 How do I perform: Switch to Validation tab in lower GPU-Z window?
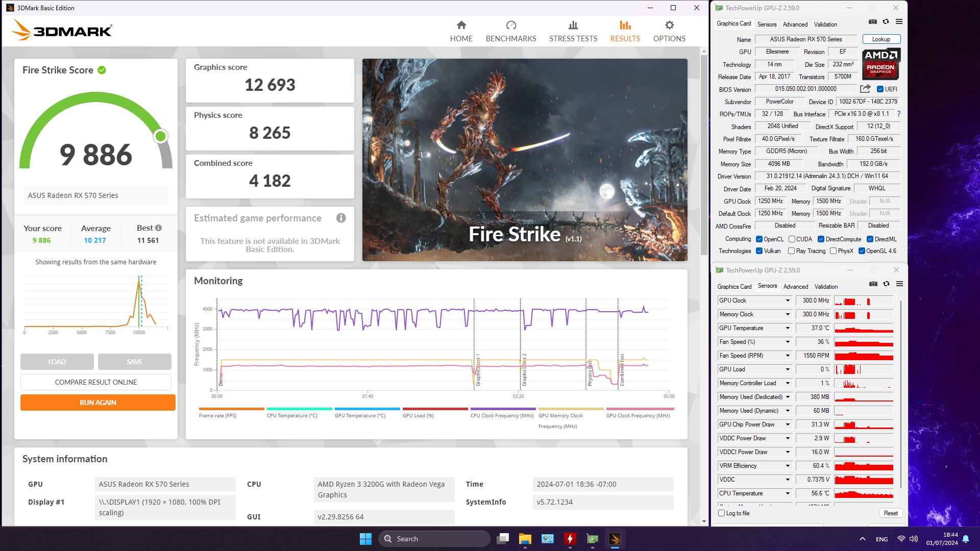[x=826, y=287]
